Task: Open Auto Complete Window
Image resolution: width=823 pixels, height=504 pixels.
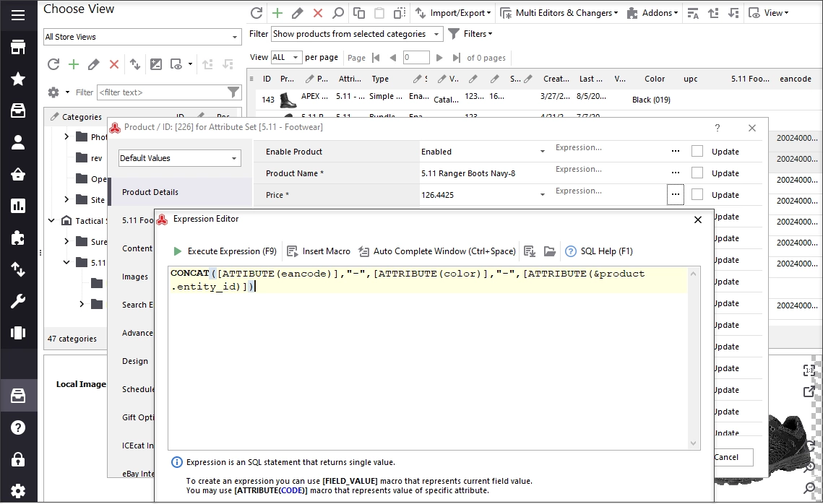Action: [437, 252]
